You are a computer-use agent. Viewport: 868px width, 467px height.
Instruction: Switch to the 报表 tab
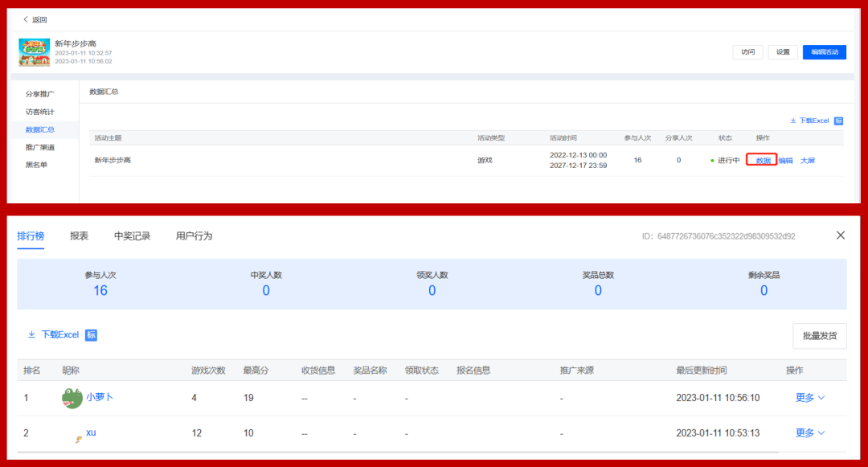[x=79, y=236]
